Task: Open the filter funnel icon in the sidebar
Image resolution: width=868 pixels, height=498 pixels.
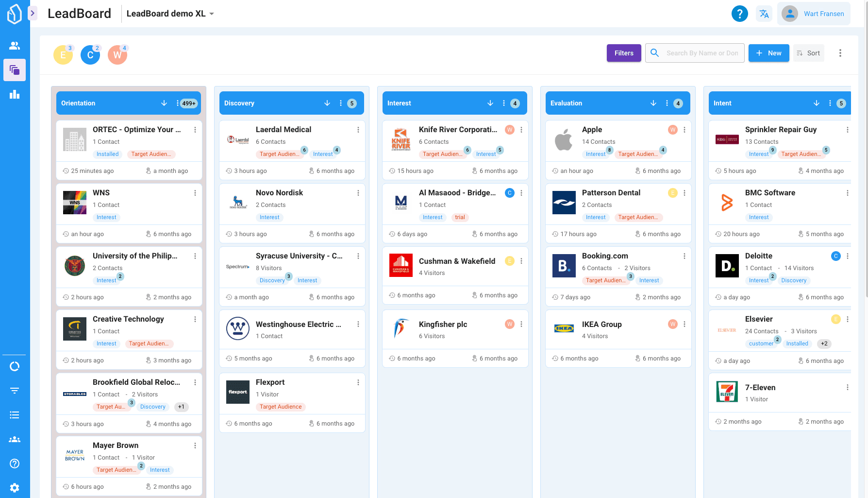Action: (15, 390)
